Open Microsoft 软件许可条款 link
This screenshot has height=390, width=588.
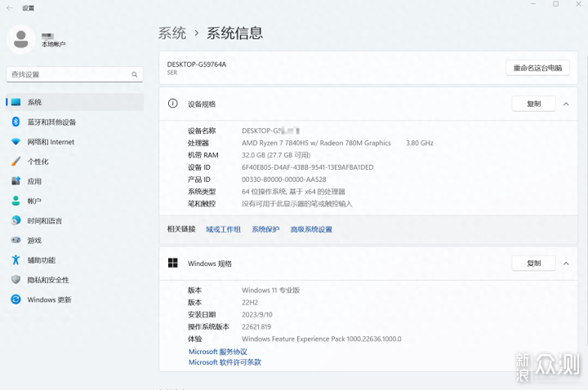(225, 362)
